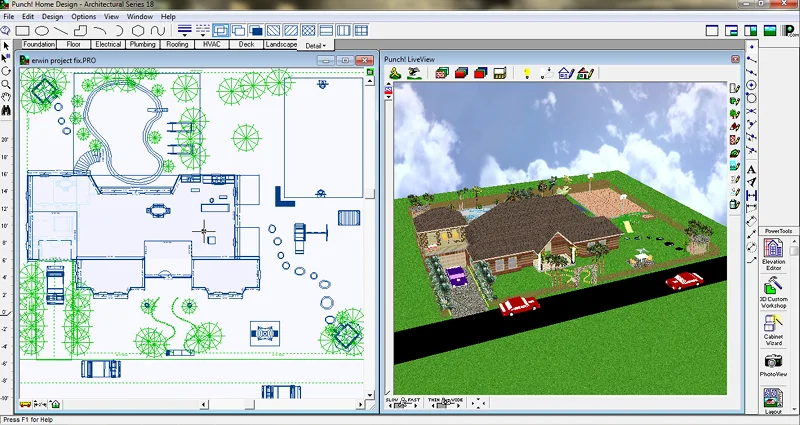Open the dashed line style dropdown
800x425 pixels.
pyautogui.click(x=203, y=31)
